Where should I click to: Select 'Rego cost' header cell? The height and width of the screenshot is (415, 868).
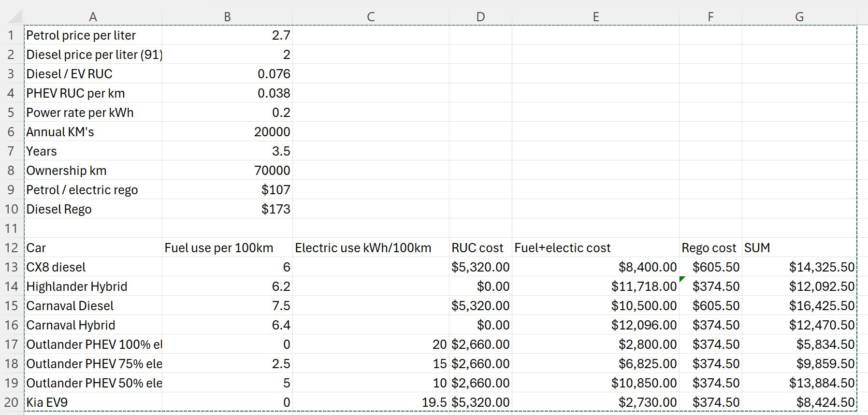point(710,248)
